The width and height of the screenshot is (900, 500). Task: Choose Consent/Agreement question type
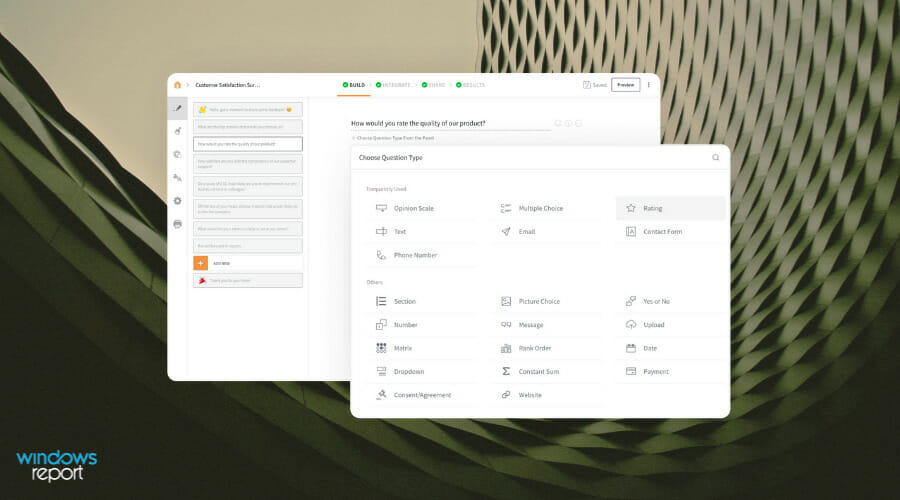(x=422, y=395)
